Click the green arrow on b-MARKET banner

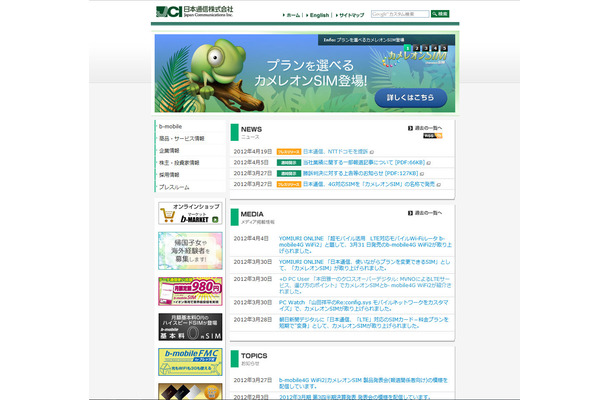tap(215, 220)
